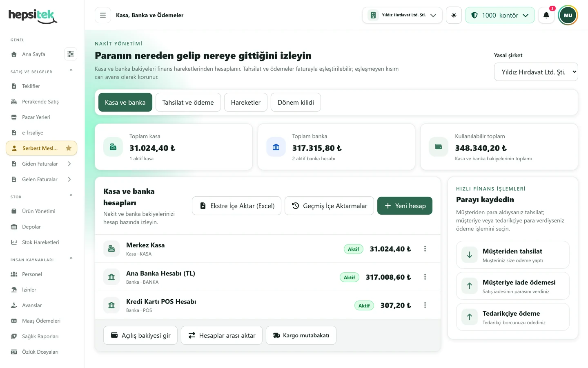Open the company switcher in top bar
Image resolution: width=588 pixels, height=368 pixels.
(402, 15)
